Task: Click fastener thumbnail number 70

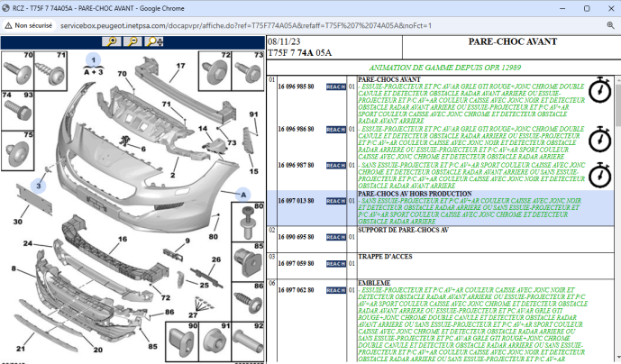Action: [x=17, y=70]
